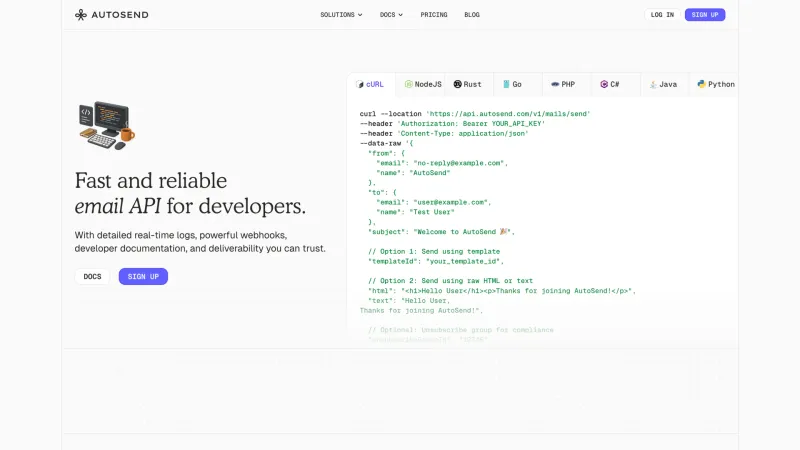800x450 pixels.
Task: Click the PHP elephant icon
Action: tap(555, 84)
